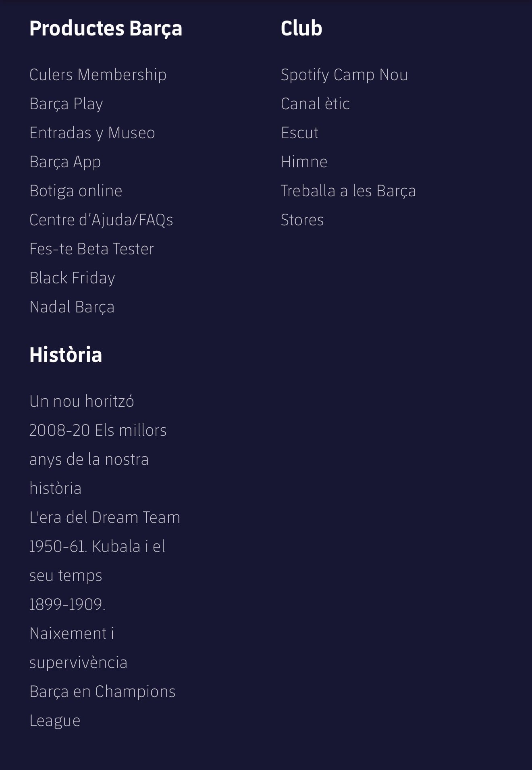Click the Himne link

tap(304, 162)
